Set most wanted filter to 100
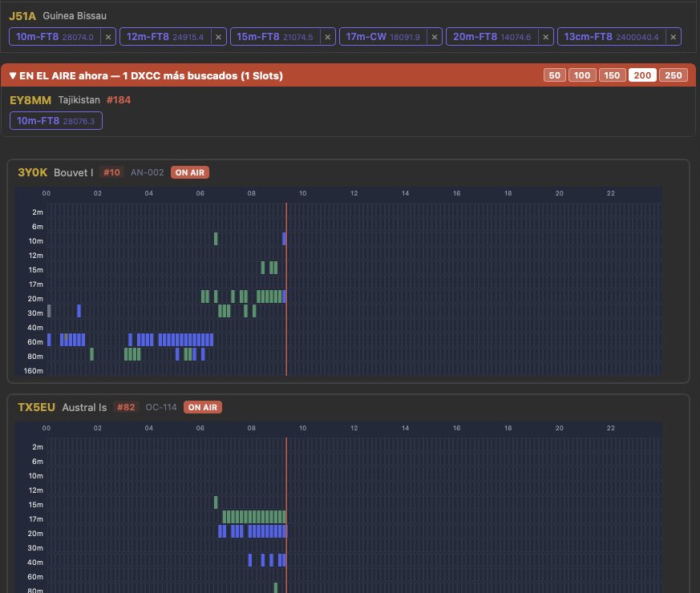The height and width of the screenshot is (593, 700). pos(582,75)
